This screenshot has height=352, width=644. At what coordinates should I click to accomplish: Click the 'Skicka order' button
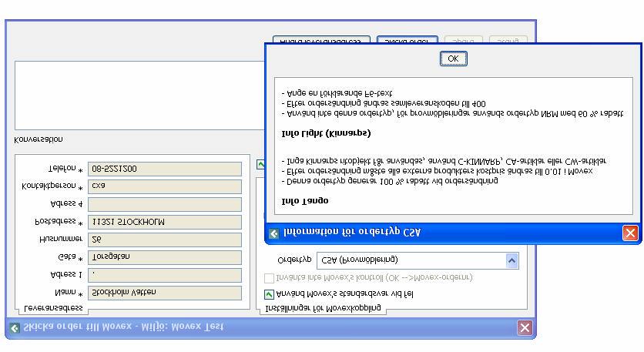tap(407, 40)
